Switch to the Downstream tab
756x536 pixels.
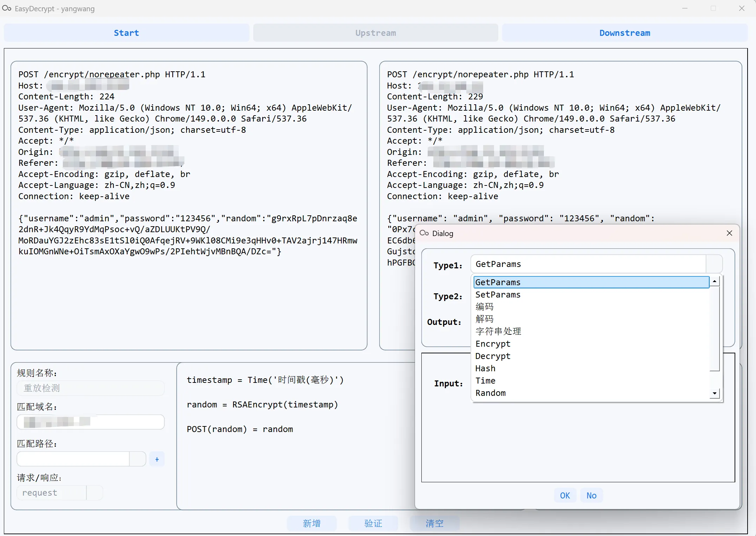(625, 33)
